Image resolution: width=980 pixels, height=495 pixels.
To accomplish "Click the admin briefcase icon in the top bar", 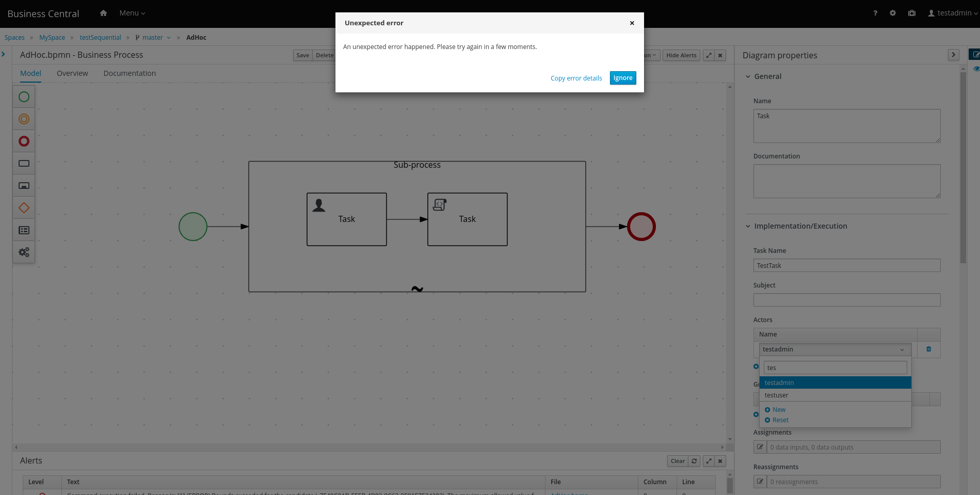I will point(912,13).
